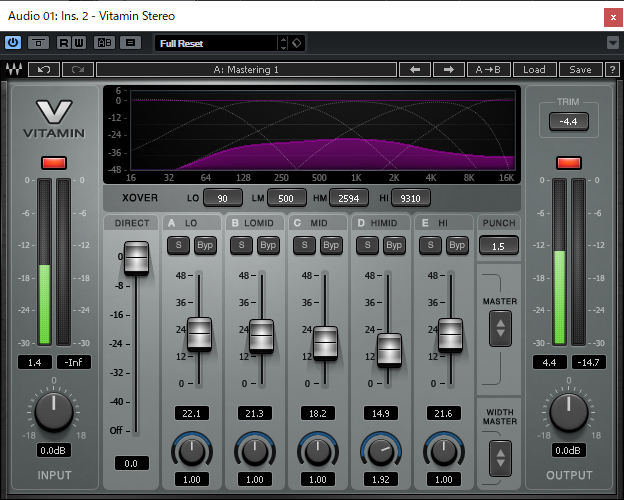Click the preset up/down stepper arrows
The width and height of the screenshot is (624, 500).
pyautogui.click(x=283, y=43)
